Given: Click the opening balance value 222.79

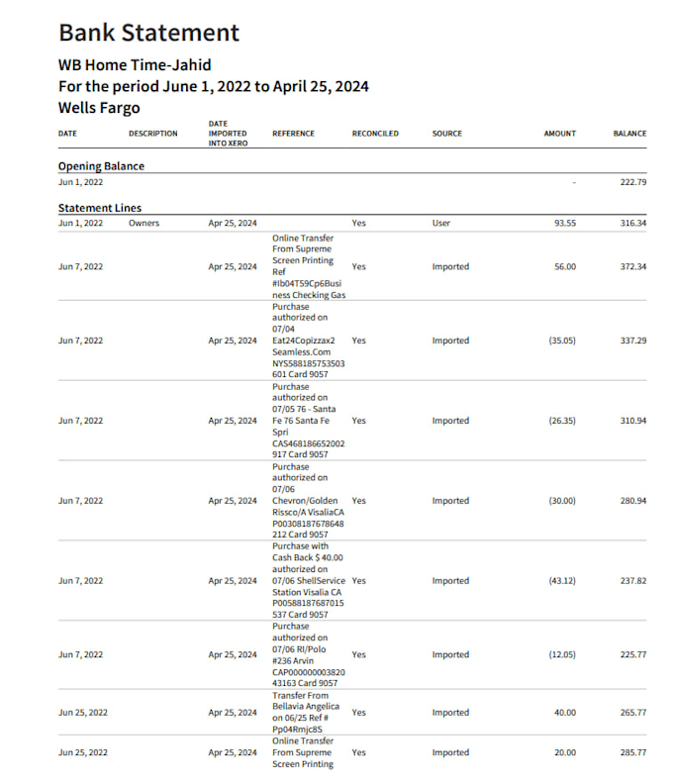Looking at the screenshot, I should [x=633, y=182].
